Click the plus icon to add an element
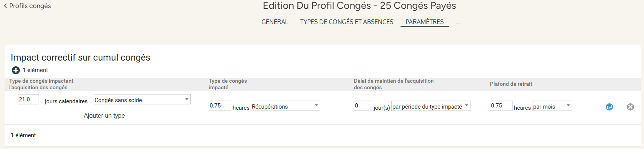 16,70
